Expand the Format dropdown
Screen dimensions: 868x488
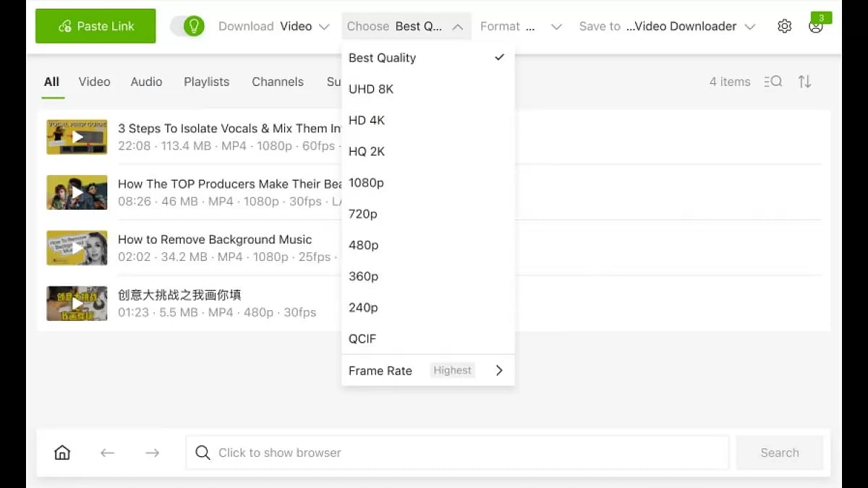(521, 25)
